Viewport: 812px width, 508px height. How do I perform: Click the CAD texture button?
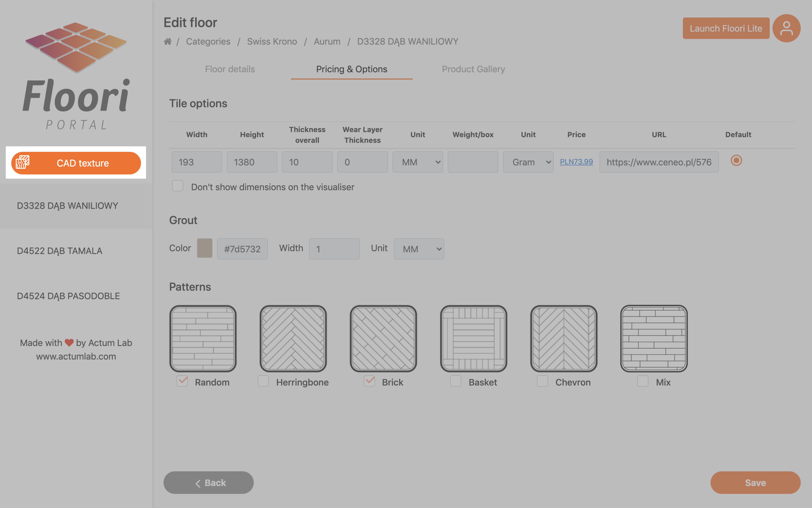click(x=76, y=163)
